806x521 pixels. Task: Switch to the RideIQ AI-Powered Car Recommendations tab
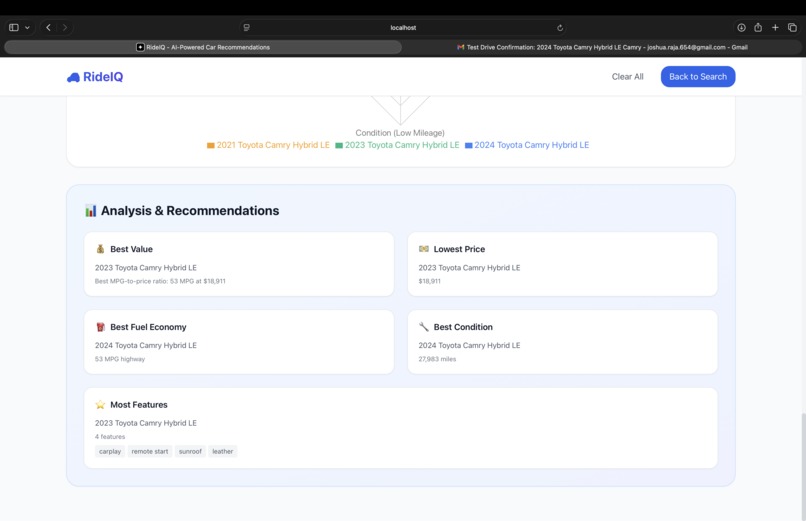(203, 47)
